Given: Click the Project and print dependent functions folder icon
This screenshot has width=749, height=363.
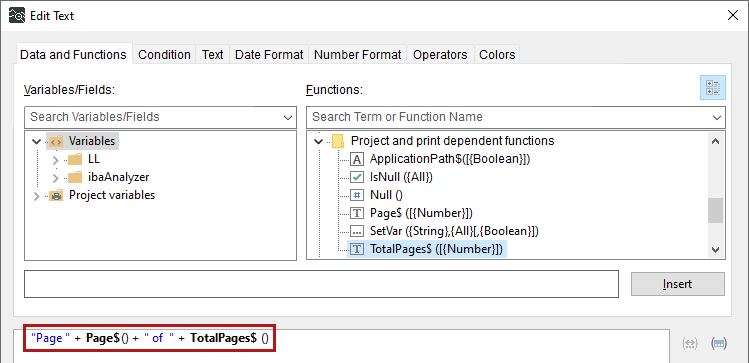Looking at the screenshot, I should tap(338, 141).
